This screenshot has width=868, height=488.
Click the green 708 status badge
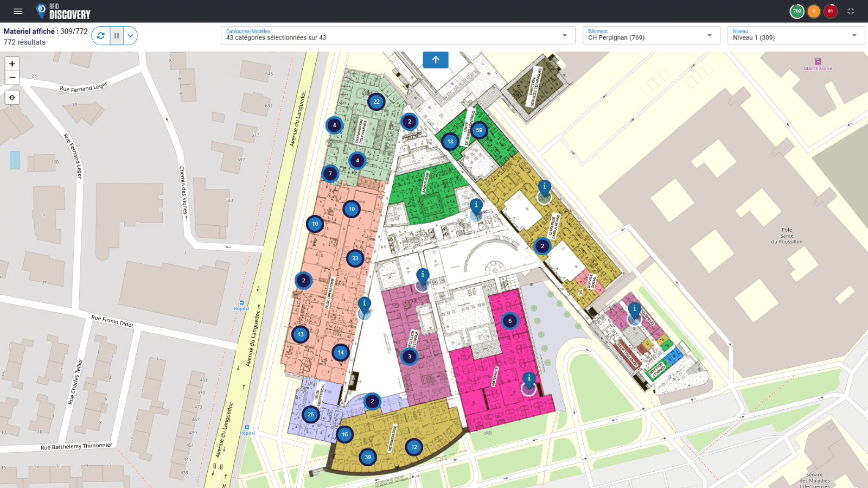point(796,11)
